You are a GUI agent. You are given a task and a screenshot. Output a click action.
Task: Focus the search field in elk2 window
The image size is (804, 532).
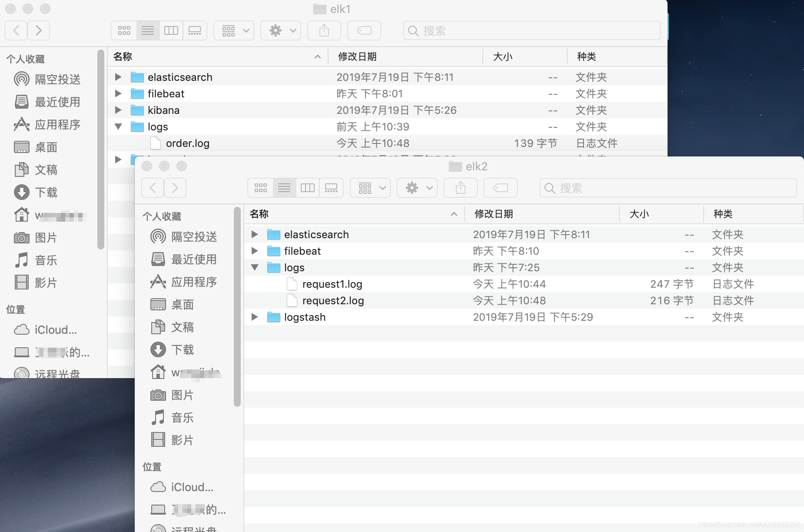click(668, 188)
